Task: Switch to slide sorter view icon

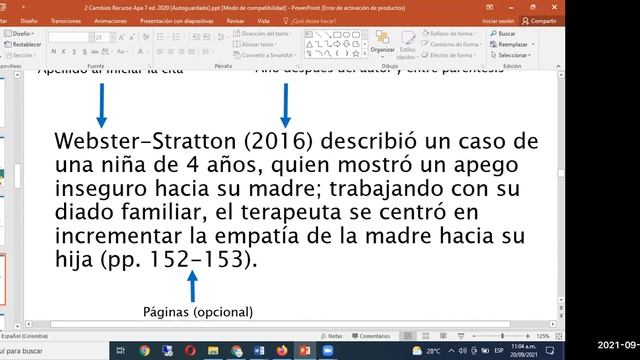Action: click(426, 336)
